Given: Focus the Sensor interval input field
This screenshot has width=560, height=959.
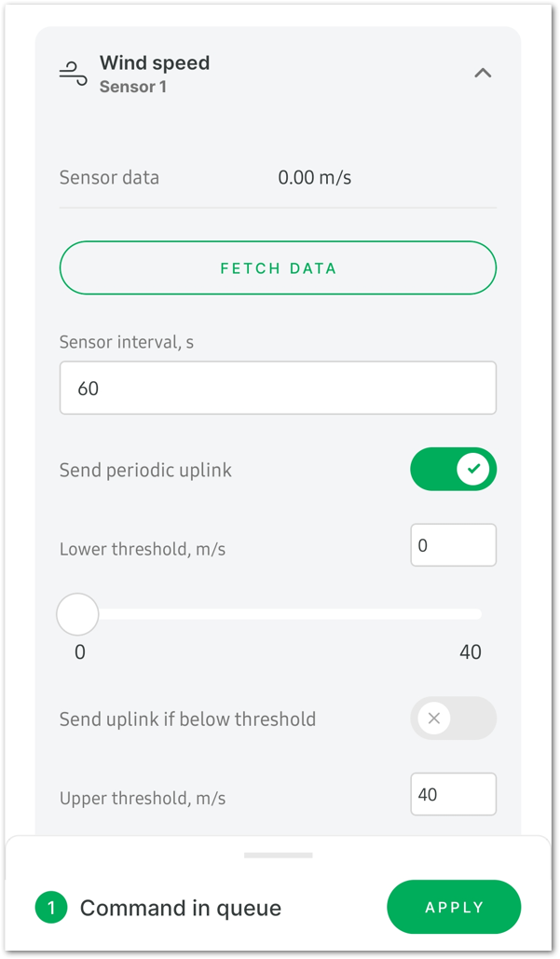Looking at the screenshot, I should pyautogui.click(x=279, y=388).
